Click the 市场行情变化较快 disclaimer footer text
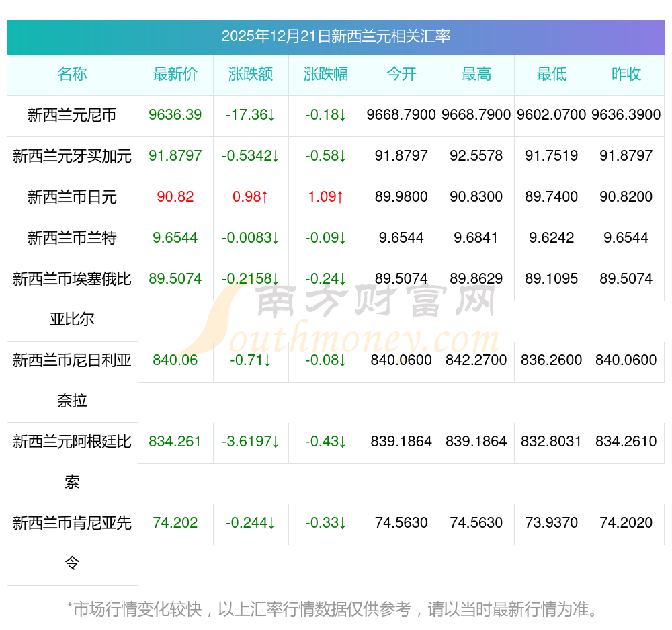Viewport: 672px width, 630px height. pyautogui.click(x=332, y=609)
